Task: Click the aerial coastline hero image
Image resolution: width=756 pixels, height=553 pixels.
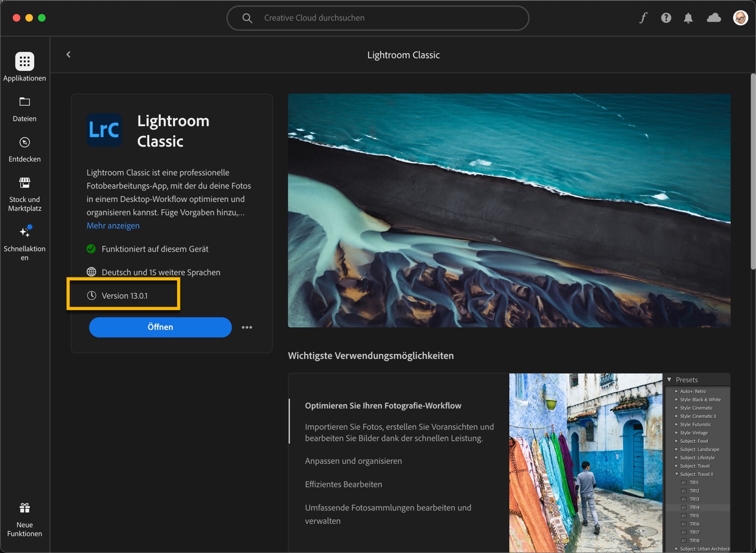Action: [x=509, y=210]
